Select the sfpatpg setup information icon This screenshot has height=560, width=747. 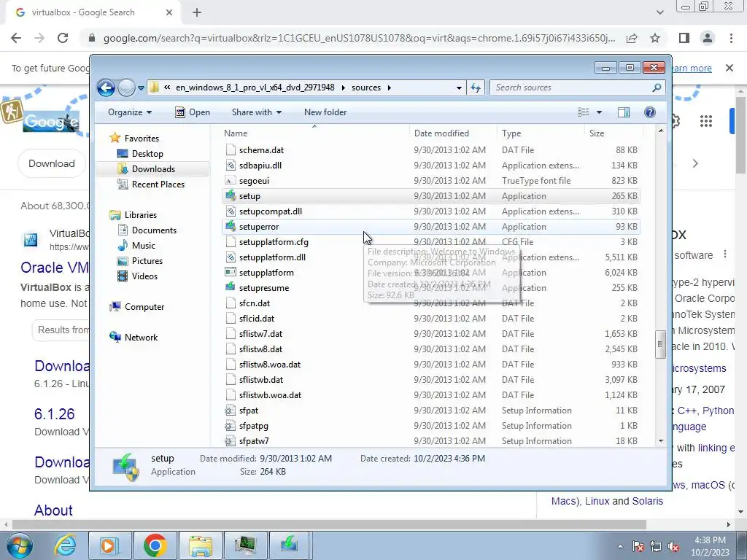(231, 426)
